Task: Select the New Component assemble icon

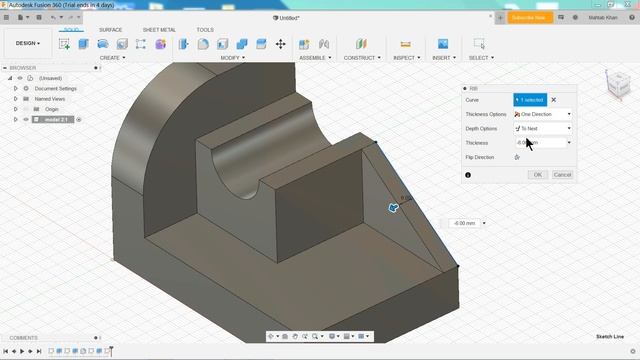Action: [304, 44]
